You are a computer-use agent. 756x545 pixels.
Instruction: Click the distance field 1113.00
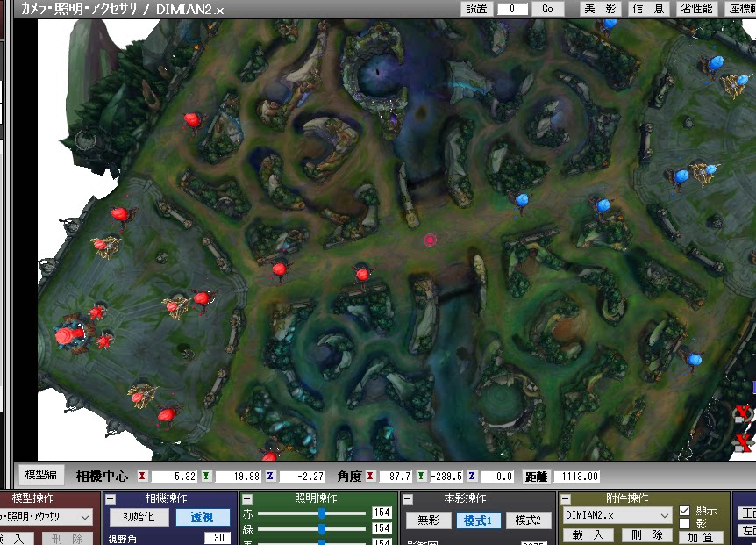576,477
